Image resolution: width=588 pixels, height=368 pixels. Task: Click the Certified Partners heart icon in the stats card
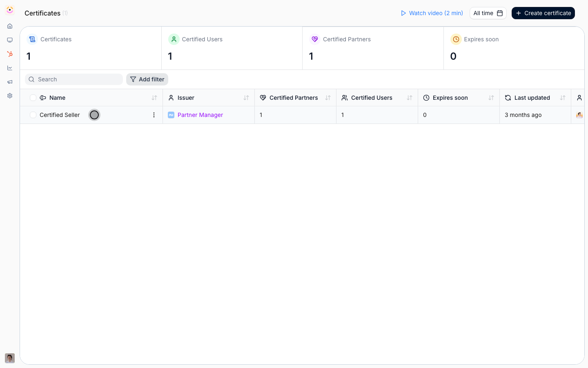click(x=315, y=39)
